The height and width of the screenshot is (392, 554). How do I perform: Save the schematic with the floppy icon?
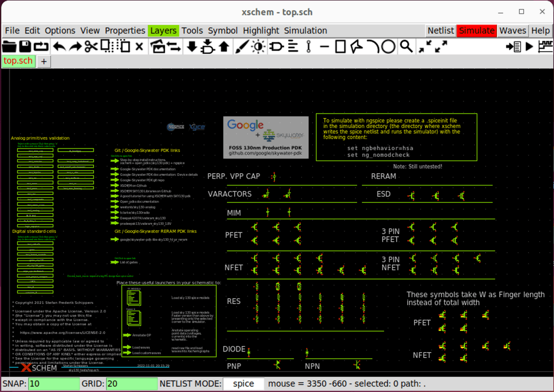(25, 47)
